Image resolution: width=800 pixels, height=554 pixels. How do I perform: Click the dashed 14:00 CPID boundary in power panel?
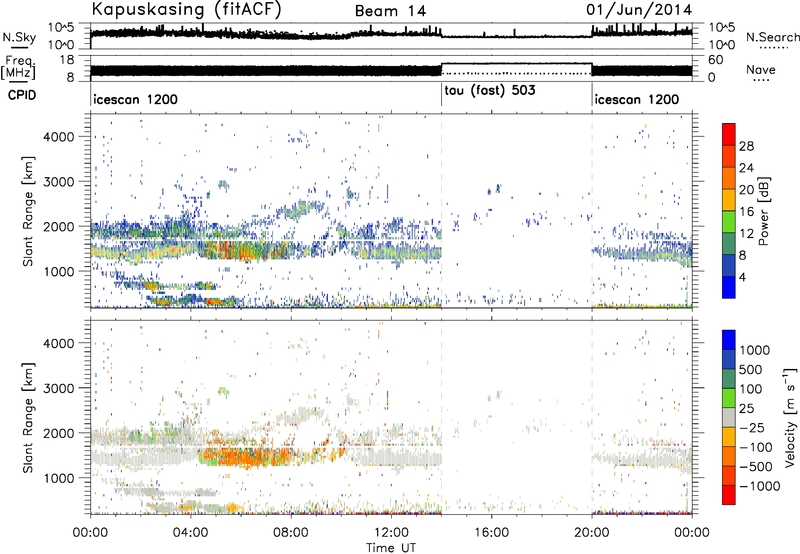tap(441, 211)
